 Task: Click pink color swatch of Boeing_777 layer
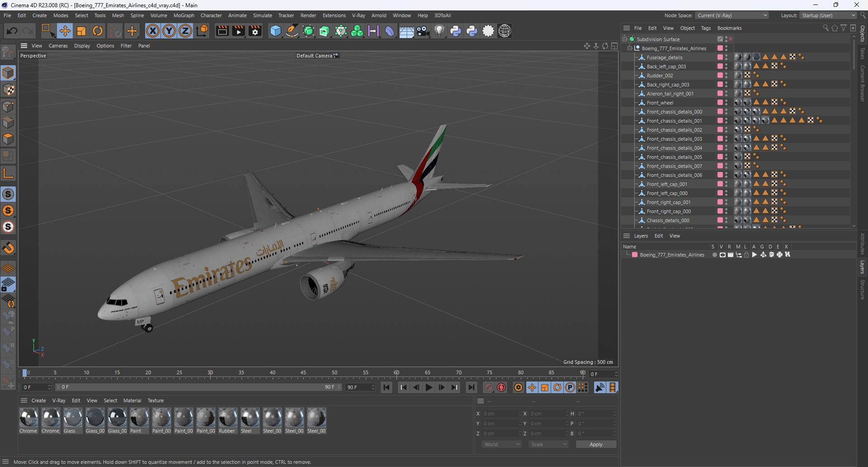(635, 255)
